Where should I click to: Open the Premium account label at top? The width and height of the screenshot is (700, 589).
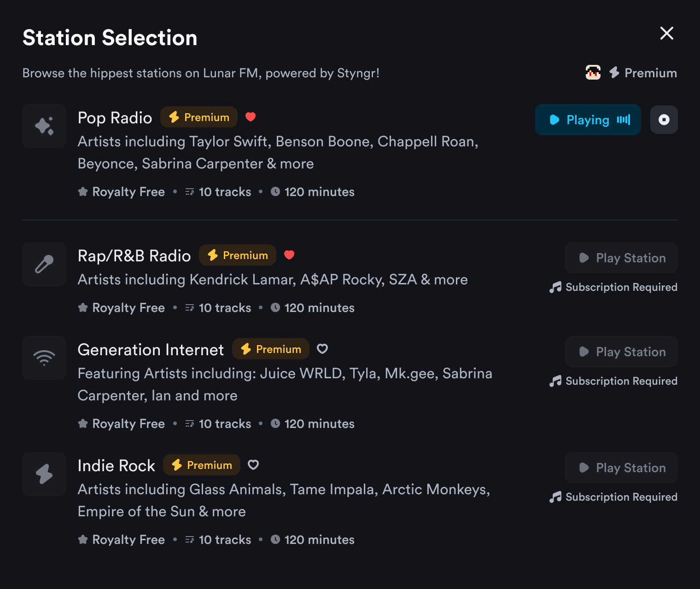click(x=643, y=73)
